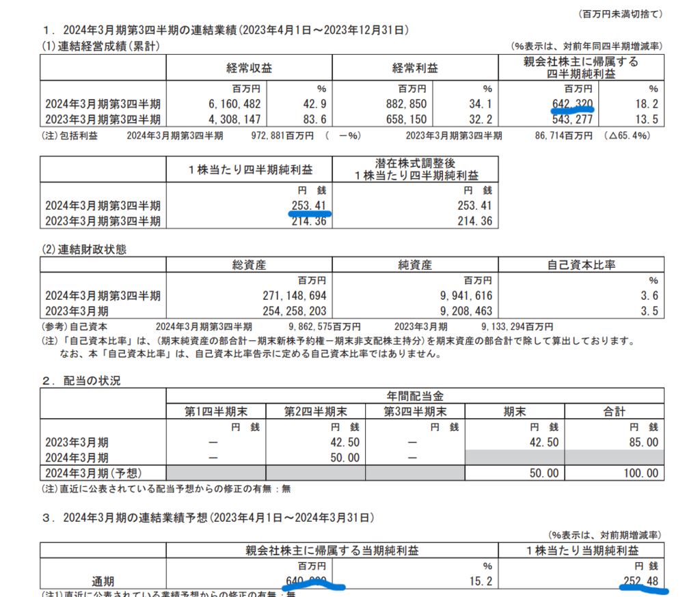Click the equity capital figure "9,133,294百万円"
Viewport: 700px width, 597px height.
517,327
